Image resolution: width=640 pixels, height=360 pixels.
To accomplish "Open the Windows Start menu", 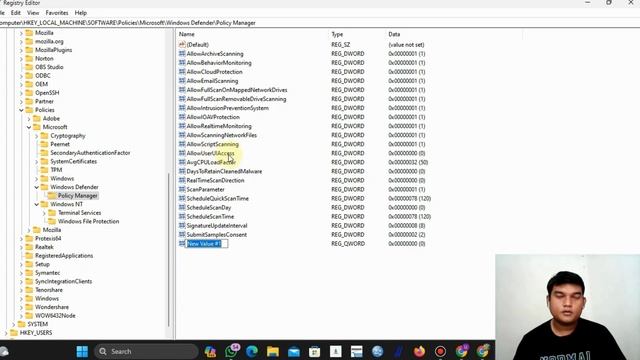I will pos(82,351).
